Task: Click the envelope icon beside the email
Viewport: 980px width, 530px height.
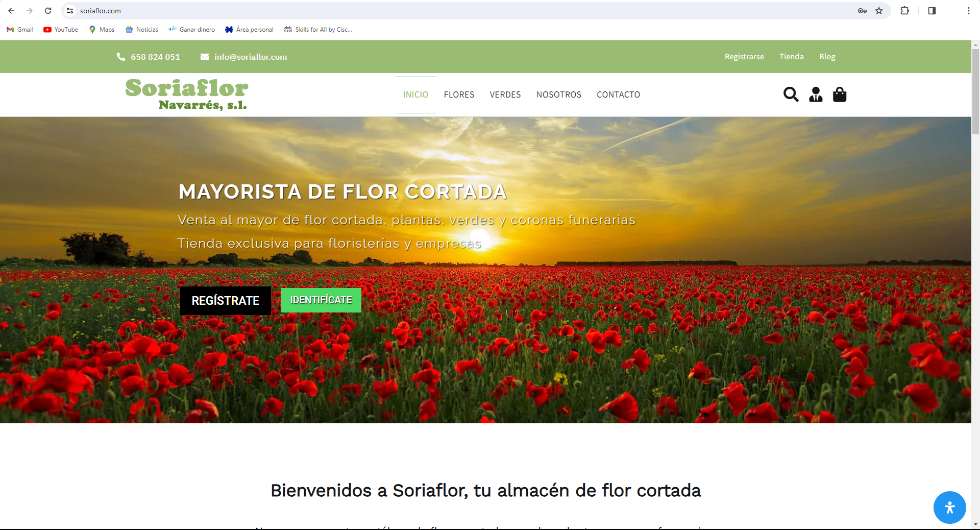Action: [x=205, y=57]
